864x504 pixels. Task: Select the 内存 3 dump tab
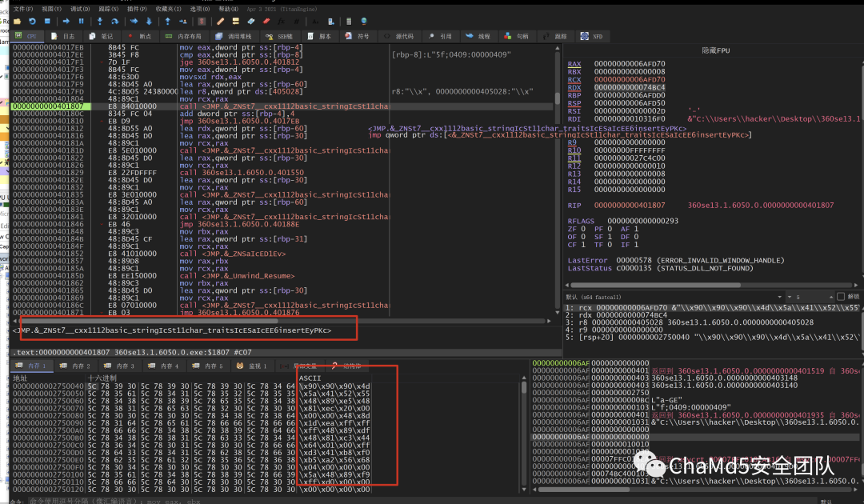[x=119, y=366]
